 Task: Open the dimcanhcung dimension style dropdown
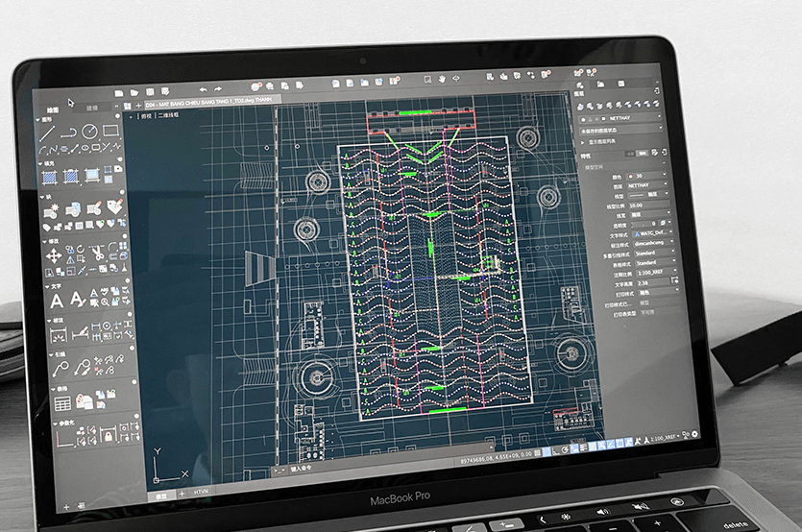click(x=654, y=243)
